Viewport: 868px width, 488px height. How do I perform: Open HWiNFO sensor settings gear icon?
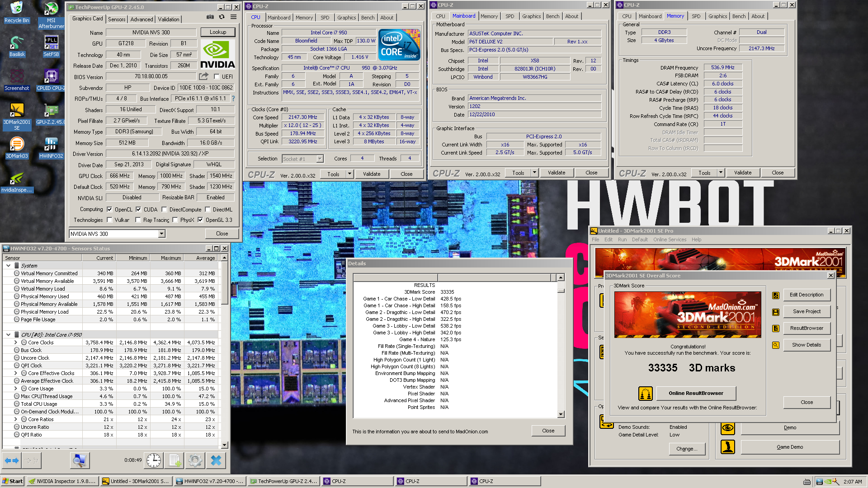[195, 460]
